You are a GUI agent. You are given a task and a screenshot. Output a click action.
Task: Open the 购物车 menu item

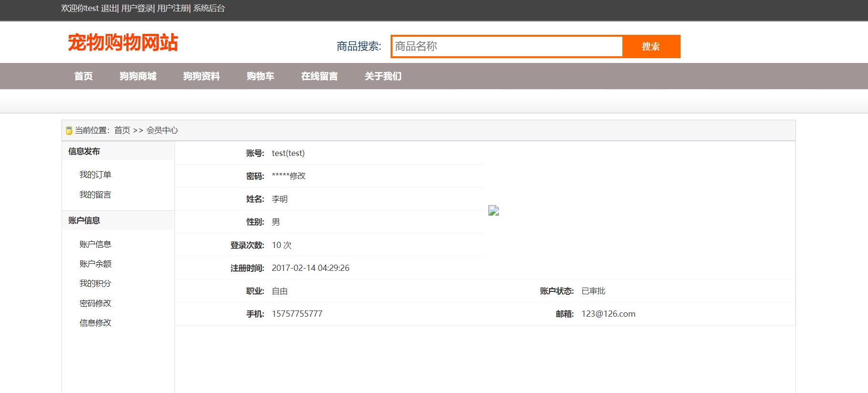tap(260, 76)
